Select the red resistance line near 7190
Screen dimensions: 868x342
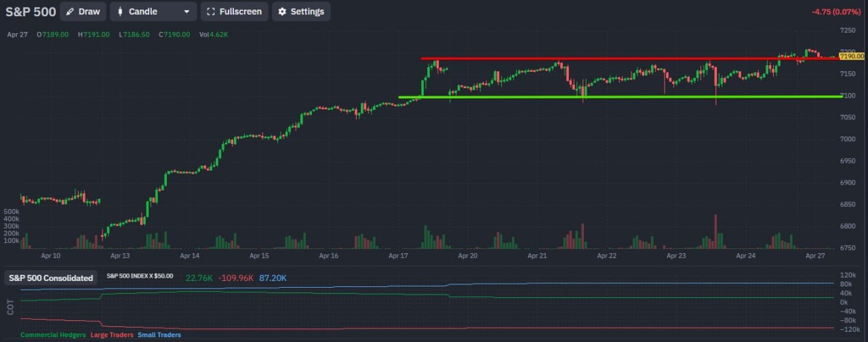pyautogui.click(x=610, y=59)
